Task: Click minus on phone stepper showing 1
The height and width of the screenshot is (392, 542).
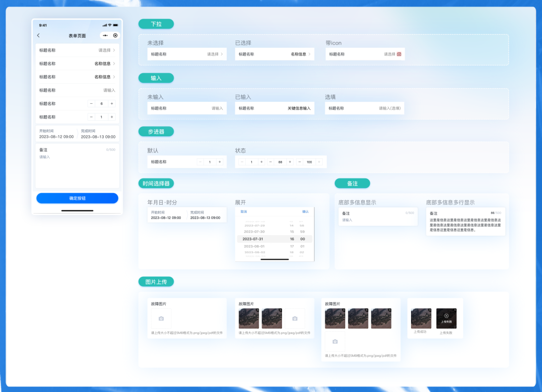Action: tap(91, 117)
